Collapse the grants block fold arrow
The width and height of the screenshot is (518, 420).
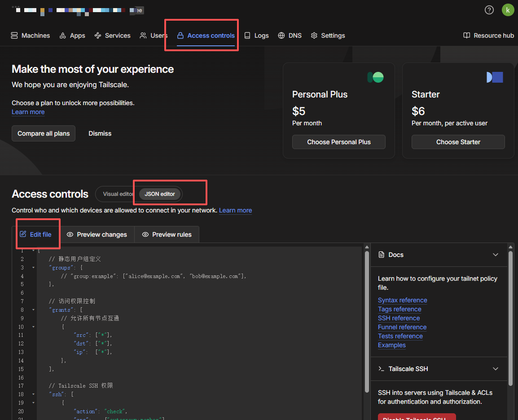[x=33, y=310]
